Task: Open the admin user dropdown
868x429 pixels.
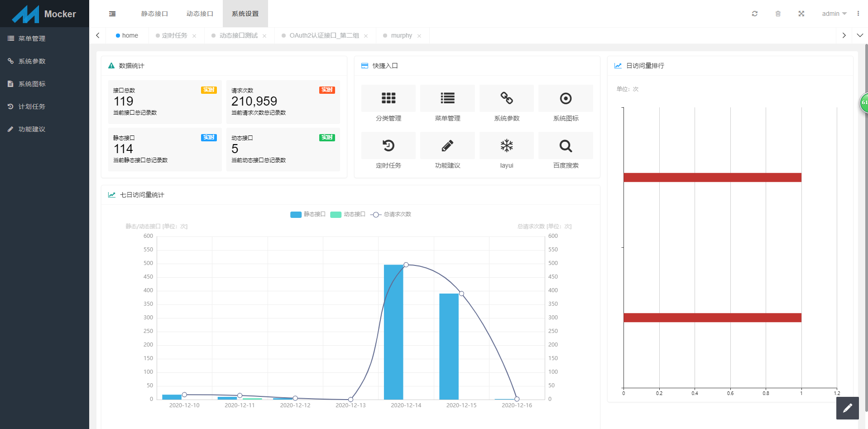Action: 834,14
